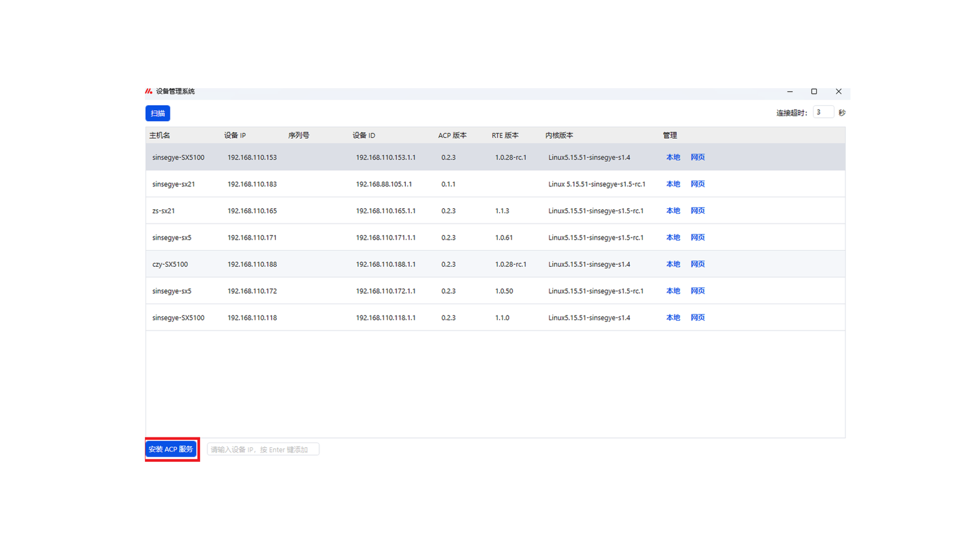980x551 pixels.
Task: Open 本地 link for sinsegye-sx21 device
Action: [673, 184]
